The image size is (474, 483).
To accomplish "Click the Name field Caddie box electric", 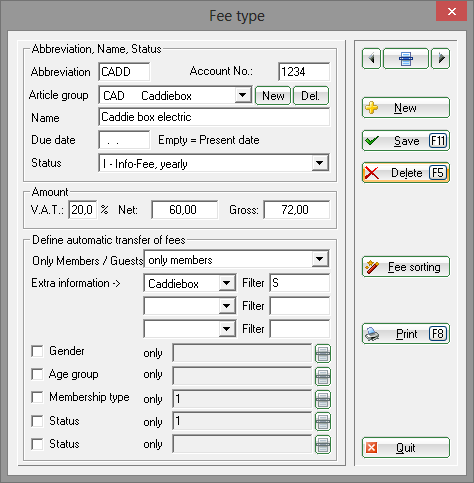I will 214,117.
